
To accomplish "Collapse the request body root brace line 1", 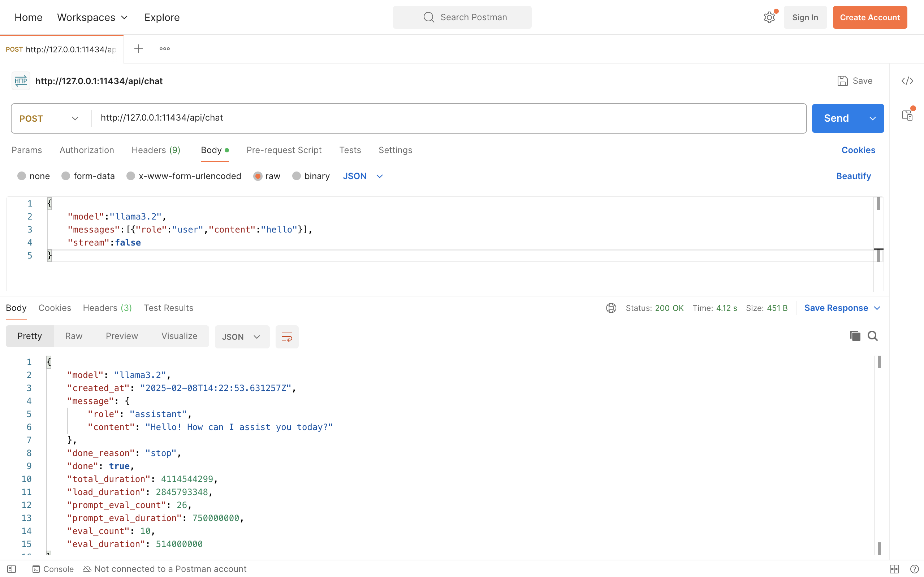I will 49,203.
